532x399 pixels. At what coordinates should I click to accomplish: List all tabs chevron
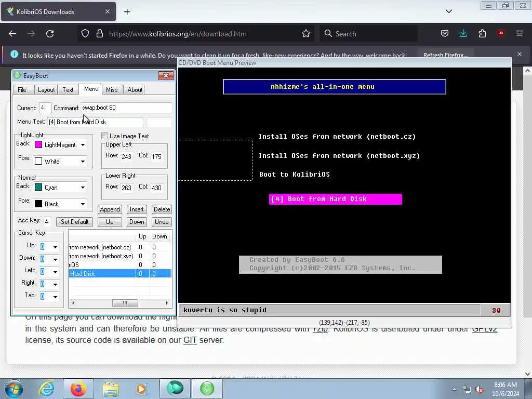click(x=448, y=11)
